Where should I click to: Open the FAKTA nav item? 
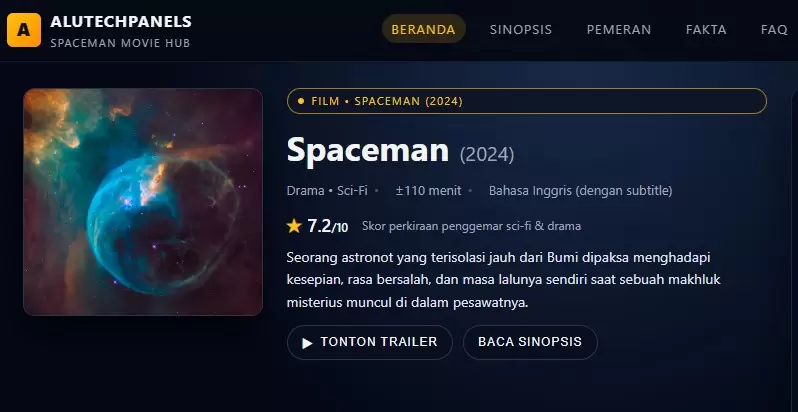click(706, 30)
